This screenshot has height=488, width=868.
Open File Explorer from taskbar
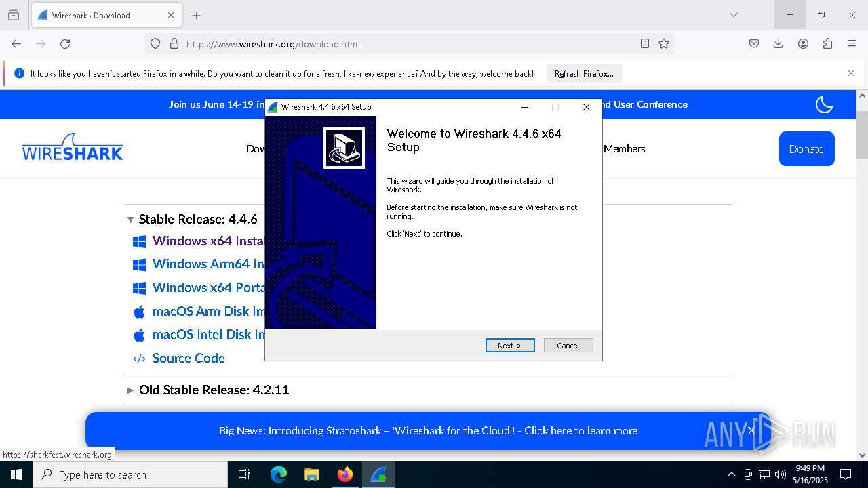click(311, 474)
